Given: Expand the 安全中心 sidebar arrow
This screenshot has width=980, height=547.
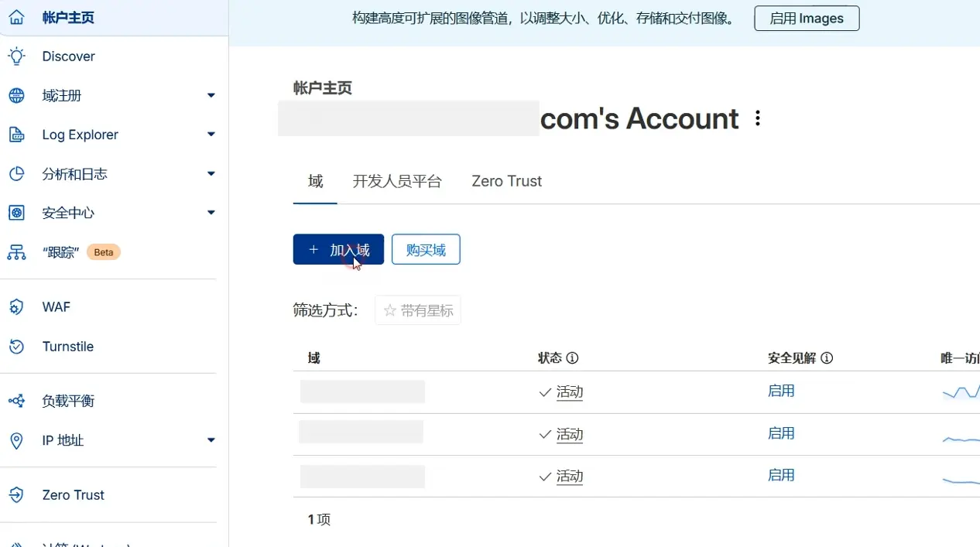Looking at the screenshot, I should (211, 213).
